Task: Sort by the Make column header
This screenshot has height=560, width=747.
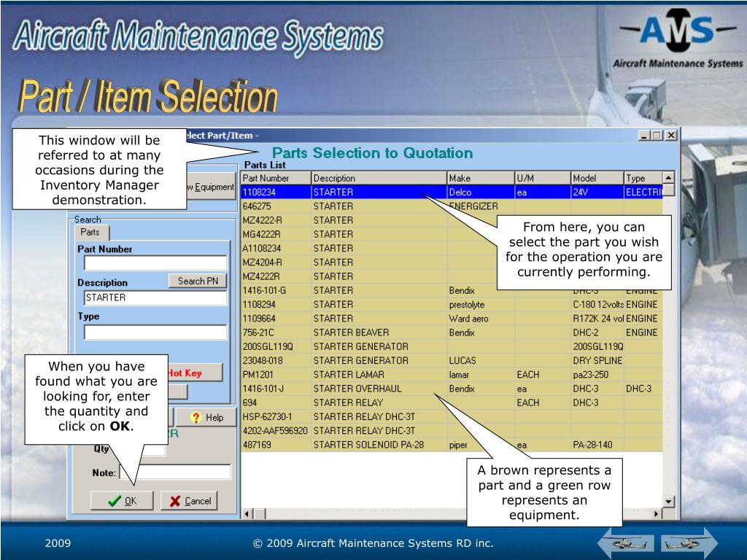Action: (x=481, y=178)
